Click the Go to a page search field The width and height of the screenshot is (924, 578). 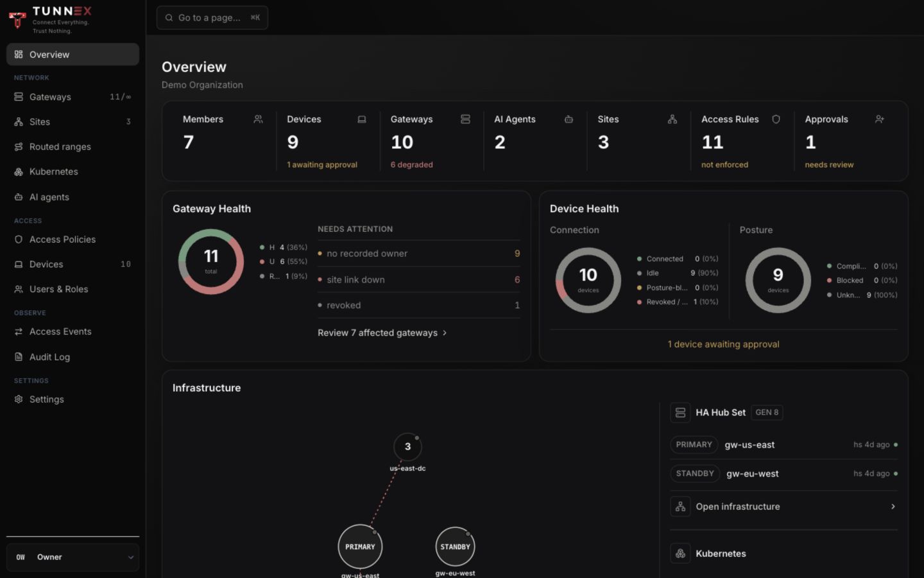coord(212,18)
